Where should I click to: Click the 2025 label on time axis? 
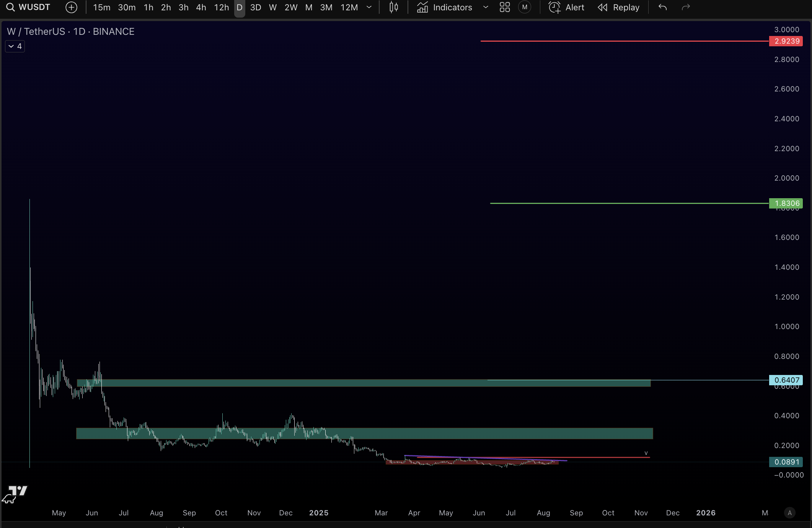click(319, 513)
